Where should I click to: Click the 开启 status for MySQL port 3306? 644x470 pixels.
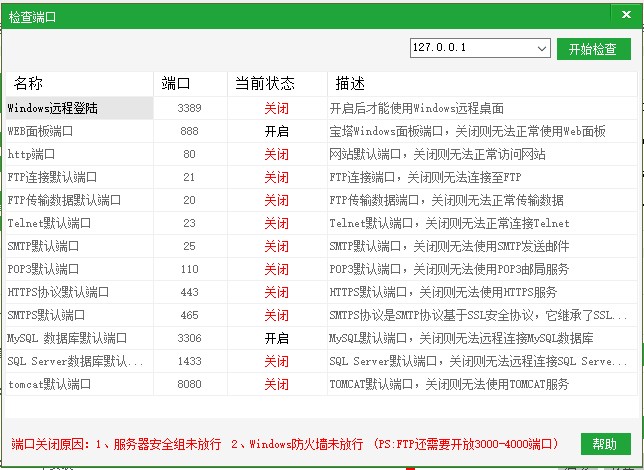pyautogui.click(x=277, y=339)
